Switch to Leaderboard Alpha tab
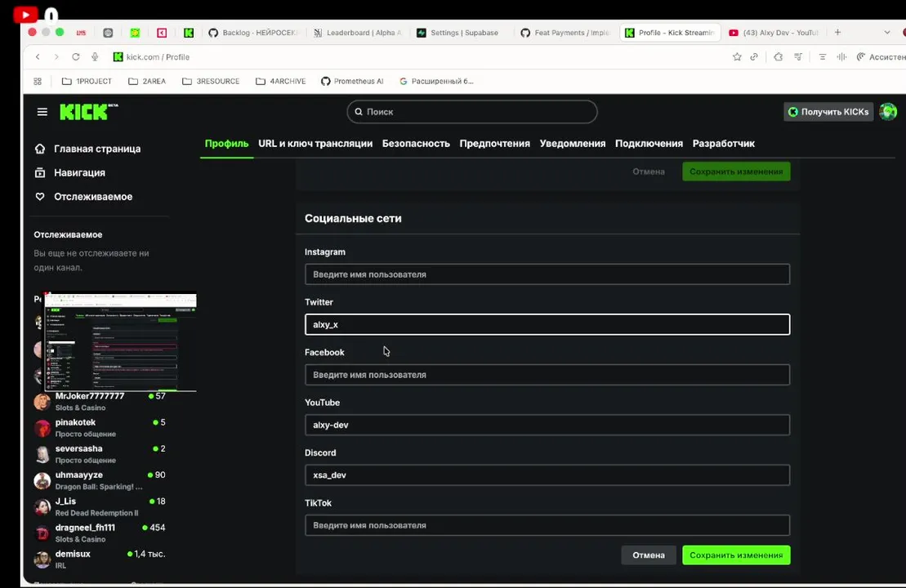The height and width of the screenshot is (588, 906). coord(359,33)
